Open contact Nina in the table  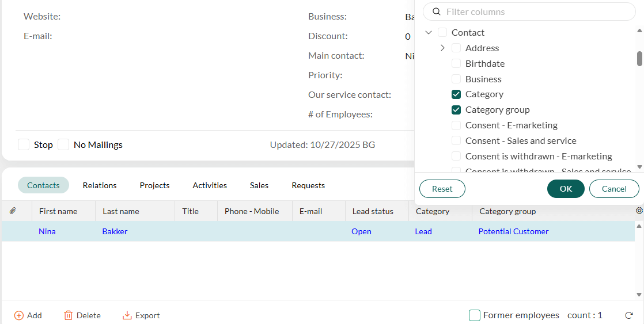pyautogui.click(x=47, y=231)
